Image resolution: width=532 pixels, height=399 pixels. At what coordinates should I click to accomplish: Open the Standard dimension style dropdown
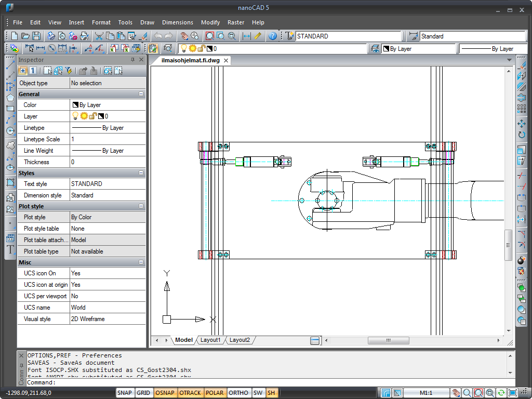(x=473, y=36)
